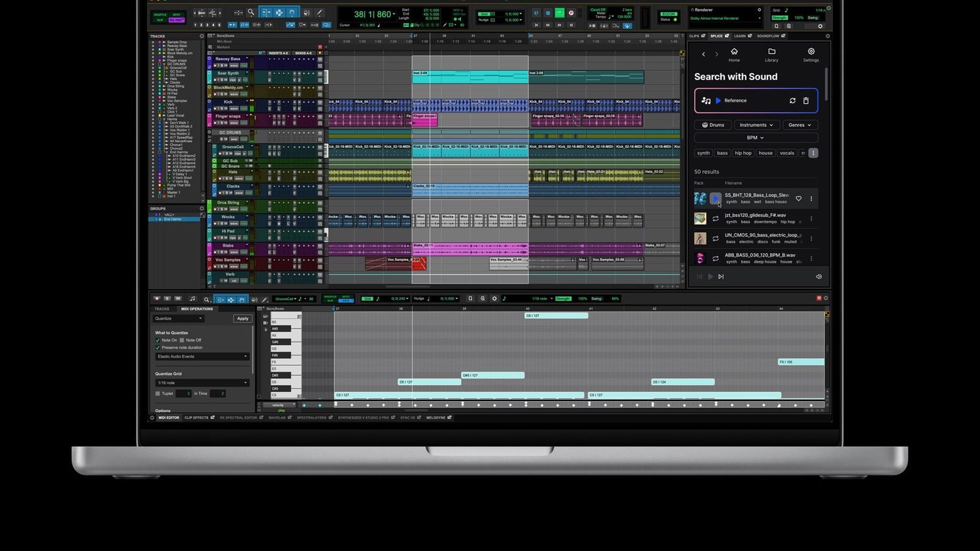Switch to the Splice tab
Image resolution: width=980 pixels, height=551 pixels.
point(719,36)
